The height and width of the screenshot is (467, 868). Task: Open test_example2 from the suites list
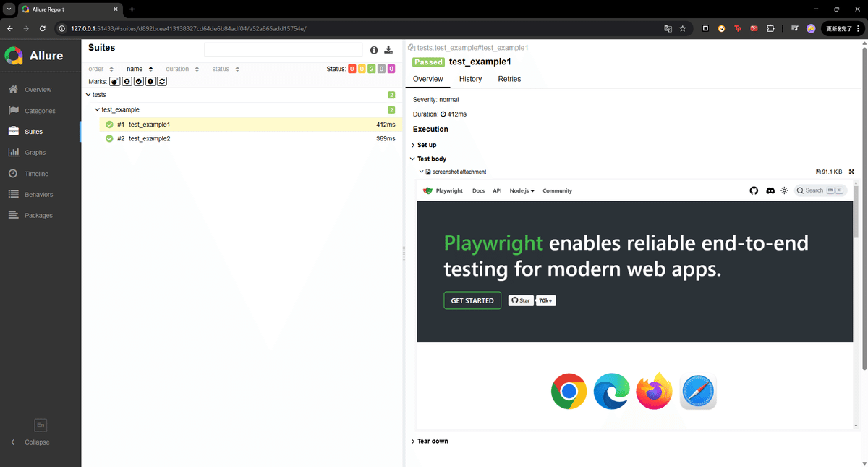click(150, 138)
